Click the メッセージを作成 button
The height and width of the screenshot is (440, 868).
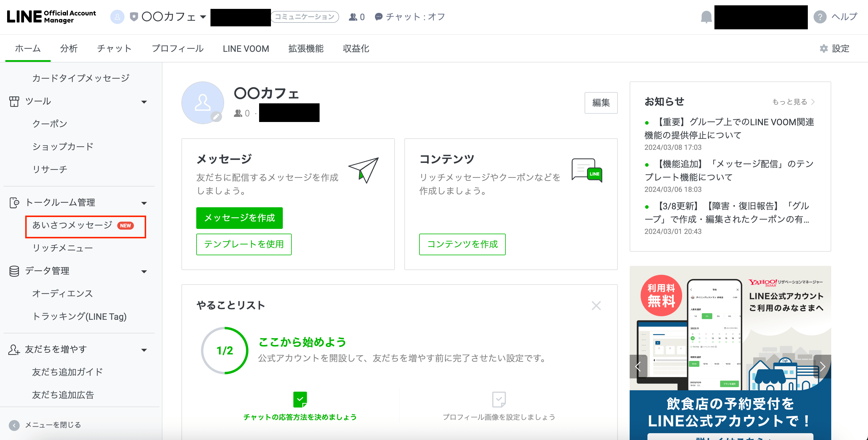pos(239,218)
